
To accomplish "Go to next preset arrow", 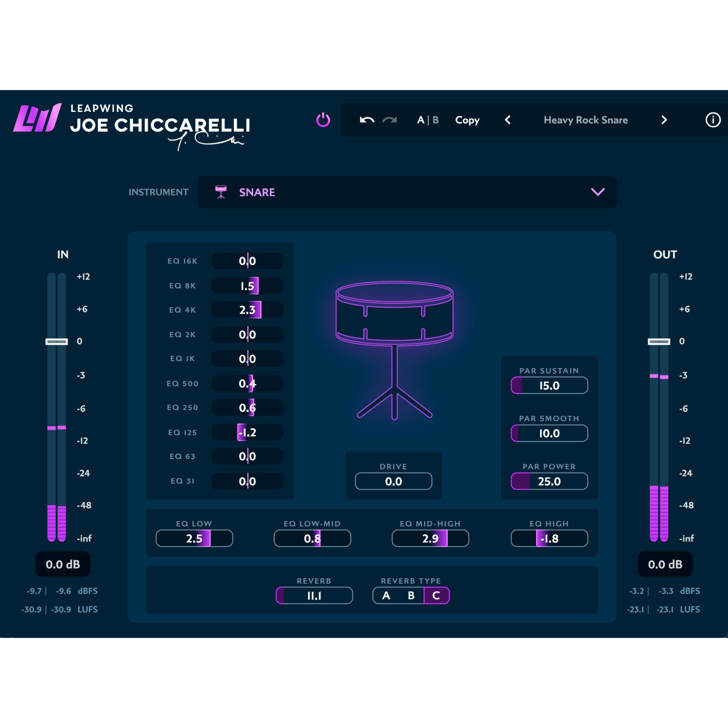I will [664, 120].
